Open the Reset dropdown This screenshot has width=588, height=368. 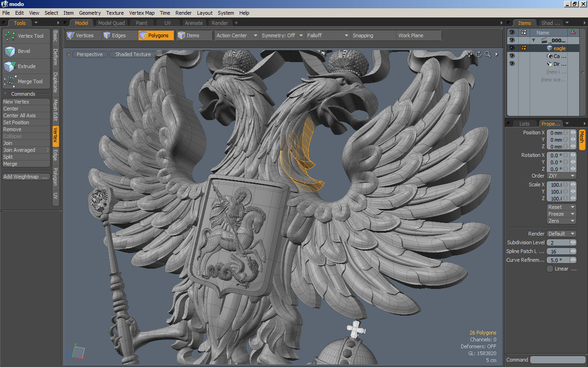point(561,207)
